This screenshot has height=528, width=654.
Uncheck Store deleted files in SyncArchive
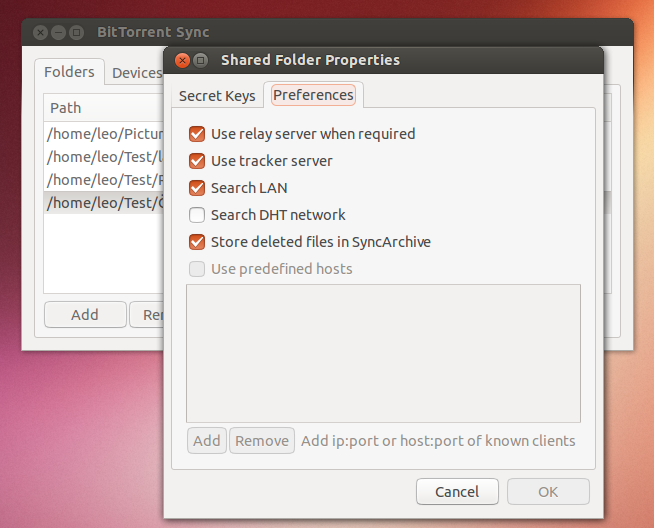197,242
